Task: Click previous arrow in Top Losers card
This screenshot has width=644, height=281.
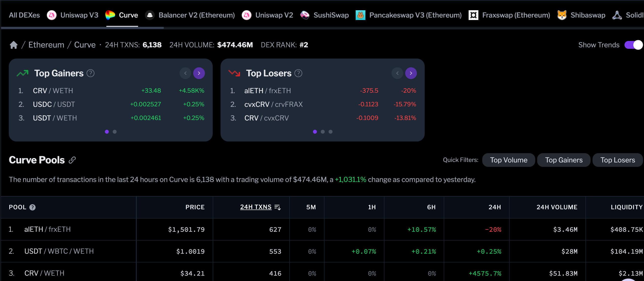Action: click(x=397, y=73)
